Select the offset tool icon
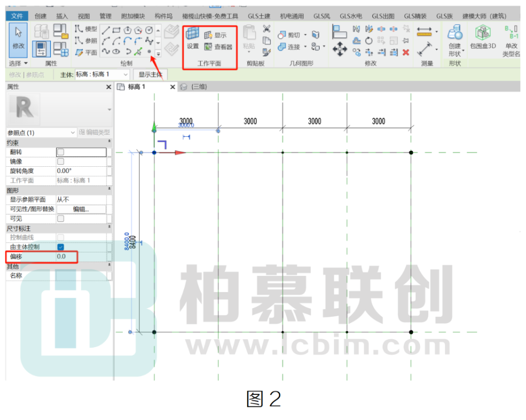526x420 pixels. point(356,40)
